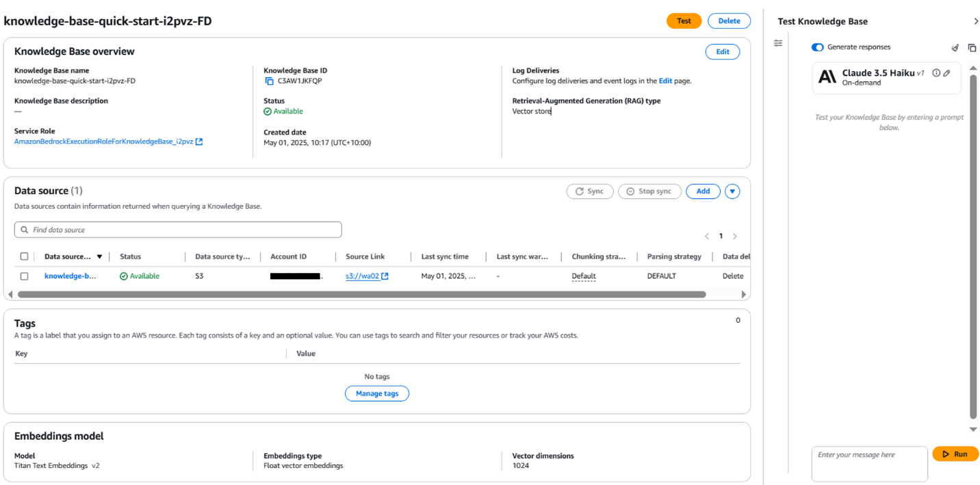Click the Status column header

[x=130, y=257]
